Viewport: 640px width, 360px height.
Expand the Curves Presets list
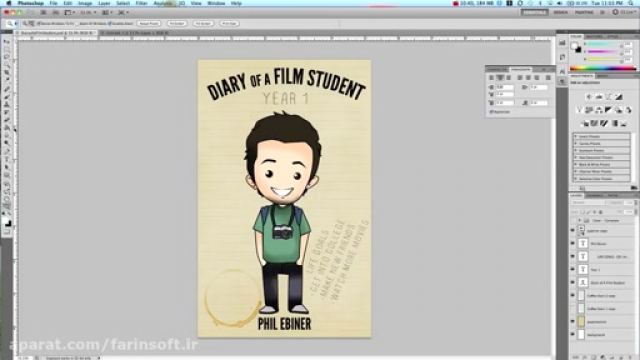pos(576,143)
